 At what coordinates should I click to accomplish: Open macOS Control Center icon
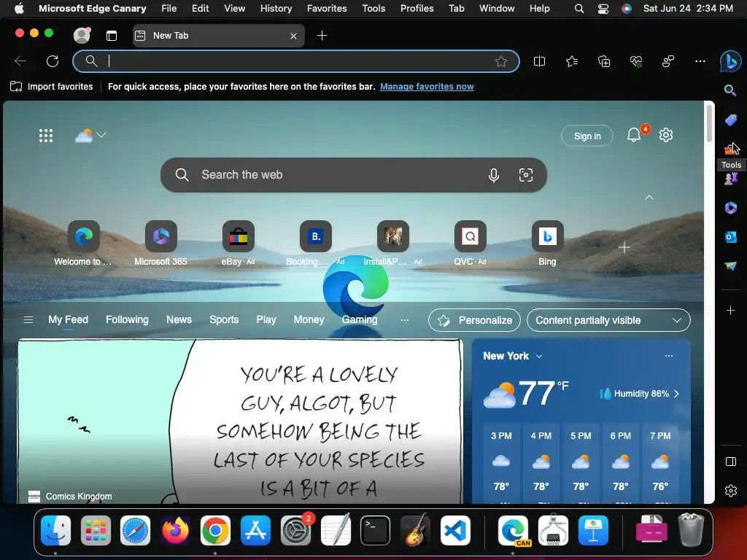point(603,9)
